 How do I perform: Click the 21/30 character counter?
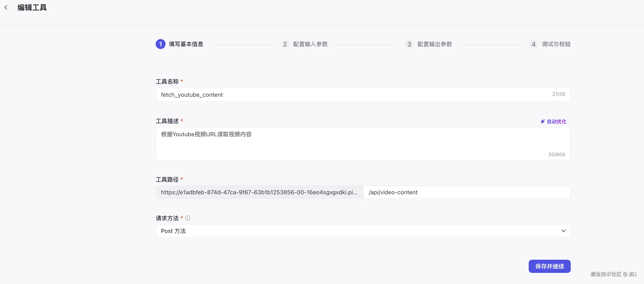559,94
